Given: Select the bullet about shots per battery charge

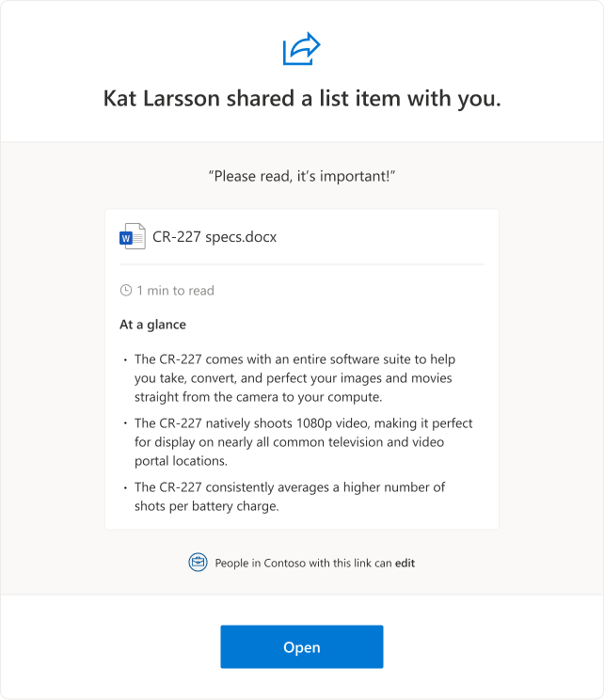Looking at the screenshot, I should [290, 496].
